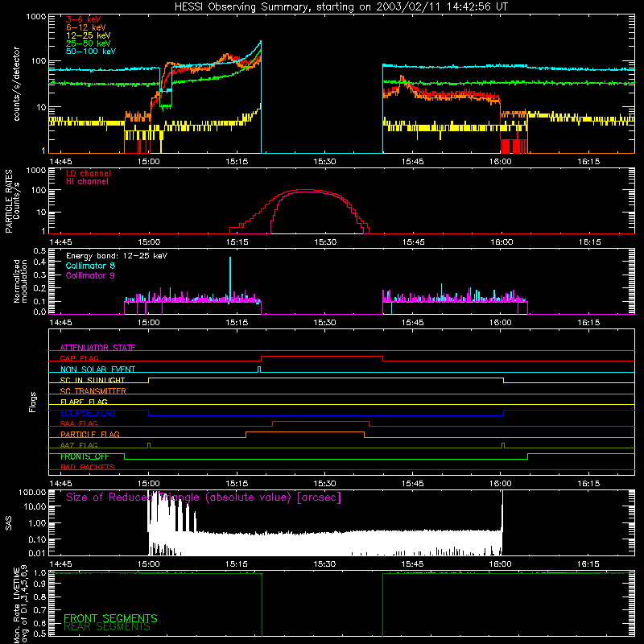The image size is (644, 644).
Task: Click the SC_IN_SUNLIGHT flag label
Action: pos(93,380)
